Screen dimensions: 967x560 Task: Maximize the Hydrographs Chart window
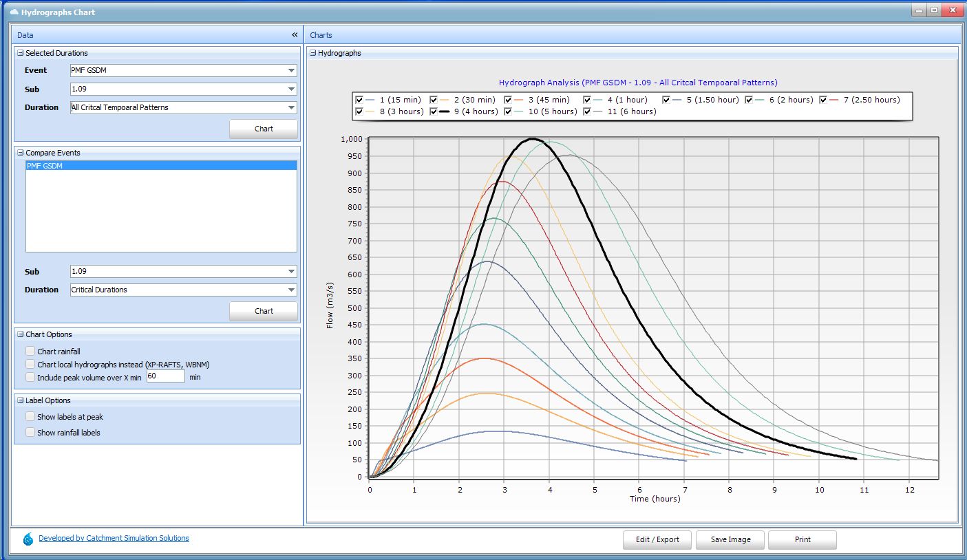[934, 10]
